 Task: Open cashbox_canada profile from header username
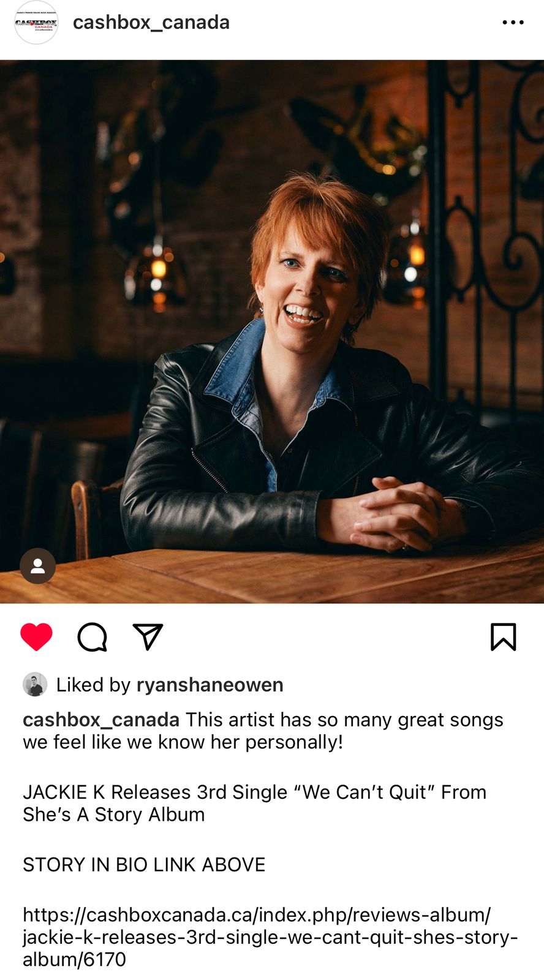(x=151, y=23)
